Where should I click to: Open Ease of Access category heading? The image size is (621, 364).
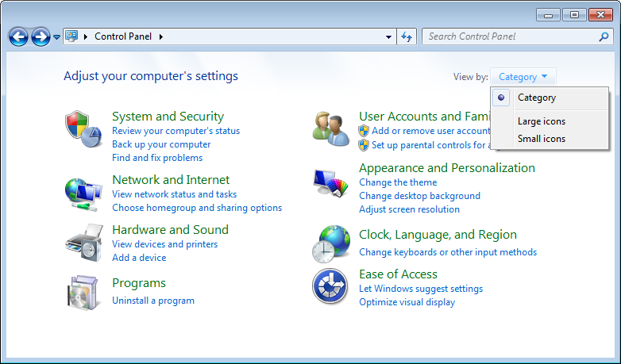point(398,274)
